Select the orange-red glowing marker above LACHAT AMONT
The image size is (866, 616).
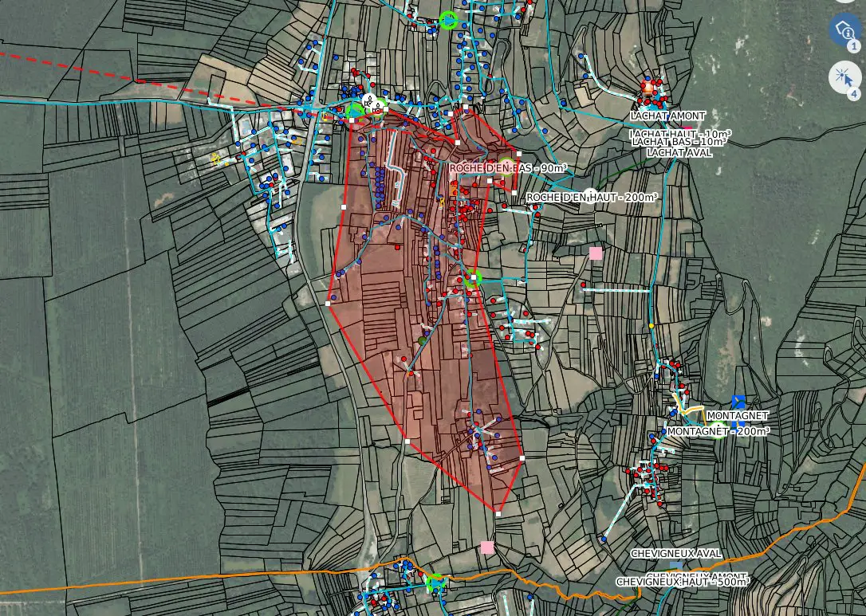(x=648, y=87)
